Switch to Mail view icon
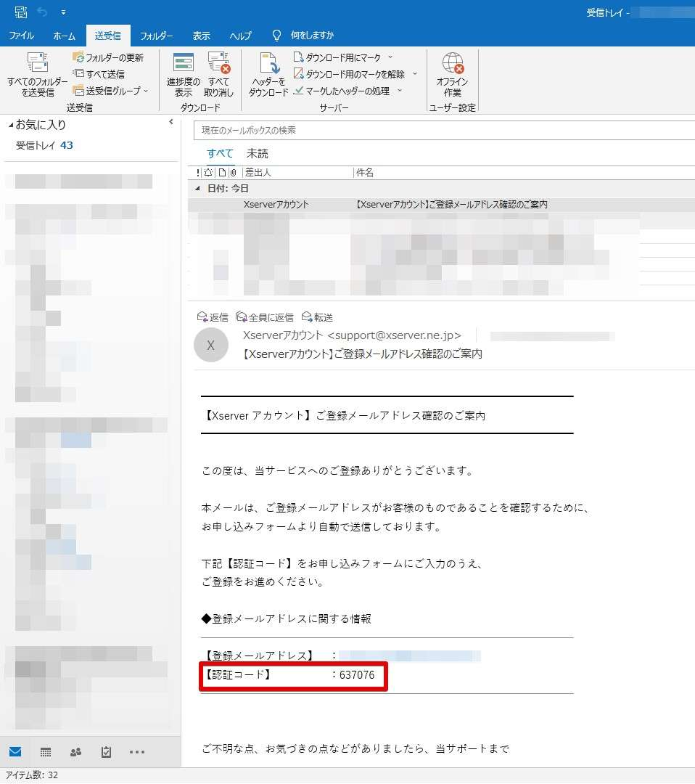 tap(15, 751)
